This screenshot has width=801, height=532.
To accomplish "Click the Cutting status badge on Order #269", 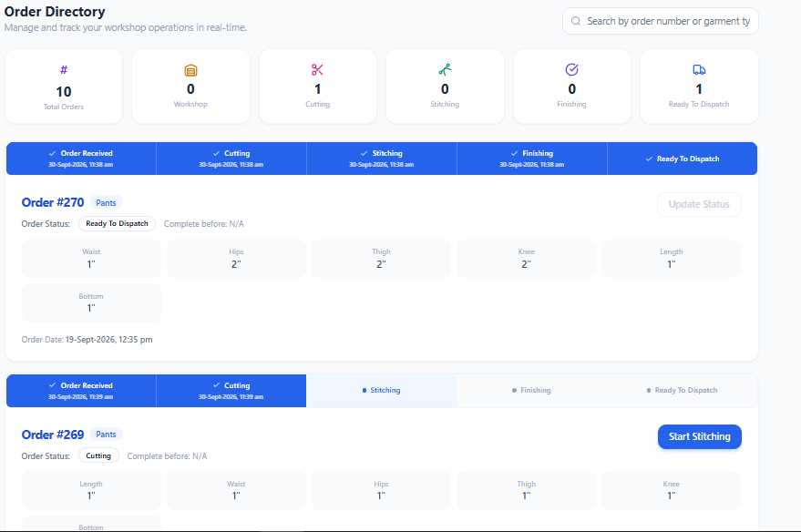I will 98,455.
